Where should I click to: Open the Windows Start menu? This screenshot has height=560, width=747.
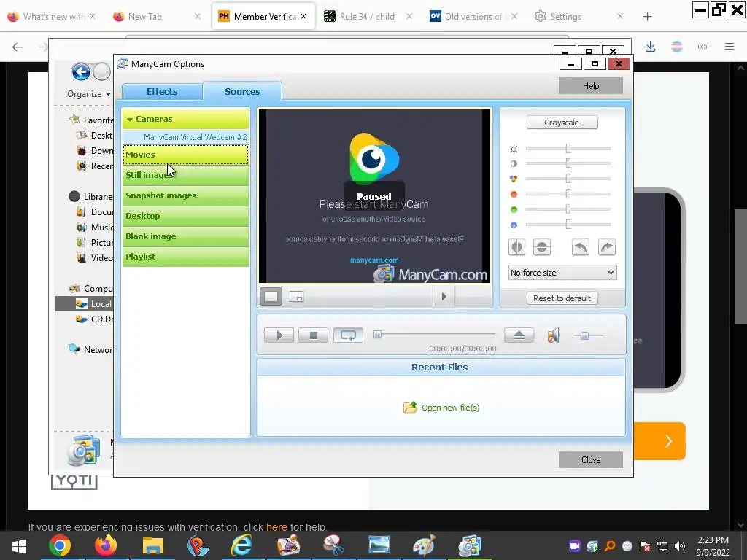19,545
